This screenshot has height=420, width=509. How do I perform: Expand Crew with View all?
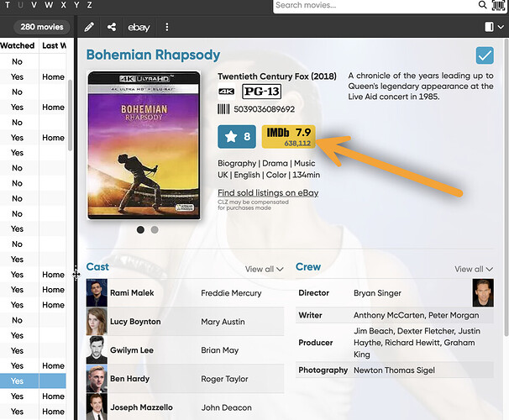point(474,269)
